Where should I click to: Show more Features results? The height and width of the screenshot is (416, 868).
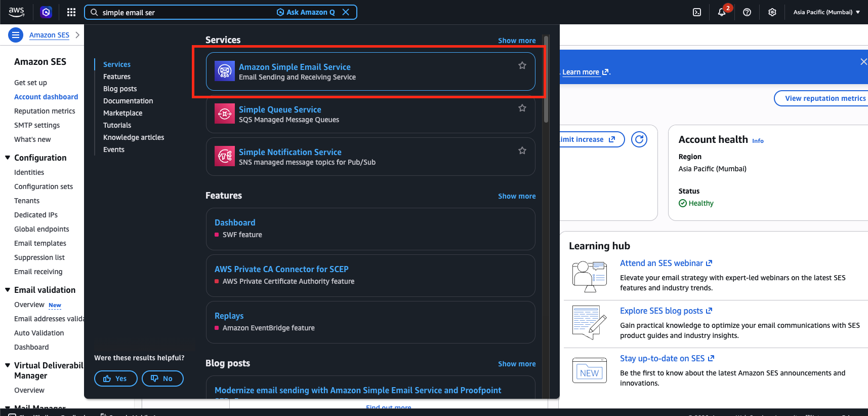pyautogui.click(x=517, y=196)
